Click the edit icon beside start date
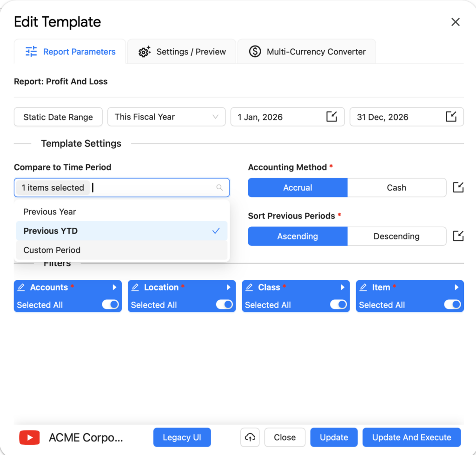Image resolution: width=476 pixels, height=455 pixels. coord(331,117)
